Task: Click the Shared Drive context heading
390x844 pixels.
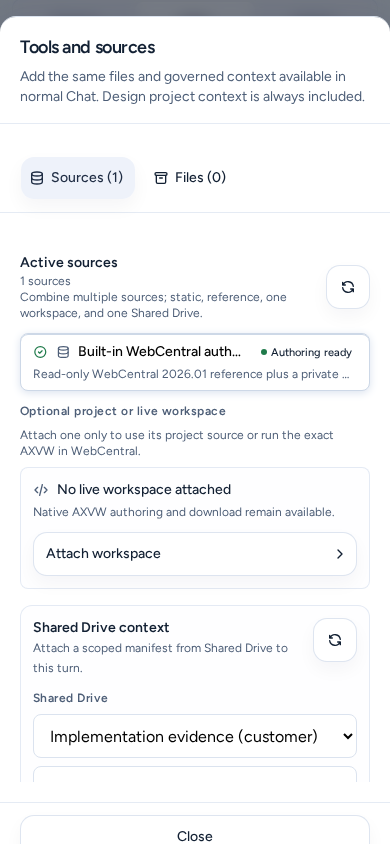Action: 101,628
